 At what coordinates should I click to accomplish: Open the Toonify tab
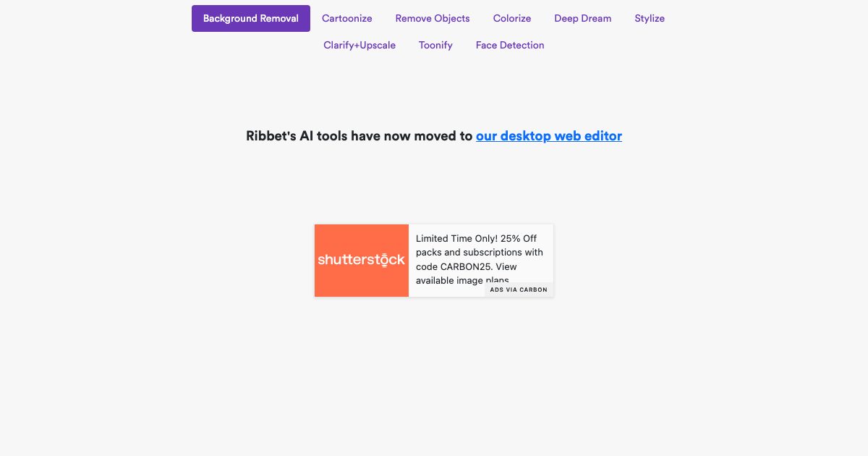click(435, 46)
